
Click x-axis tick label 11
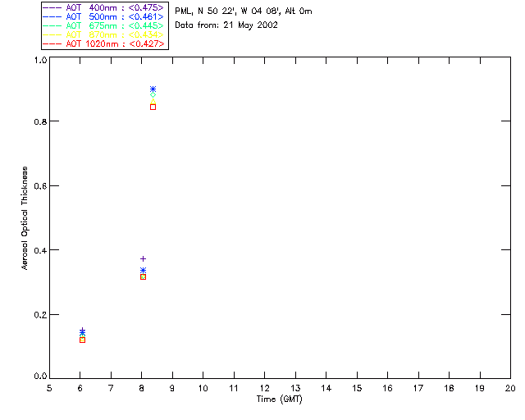[x=234, y=388]
